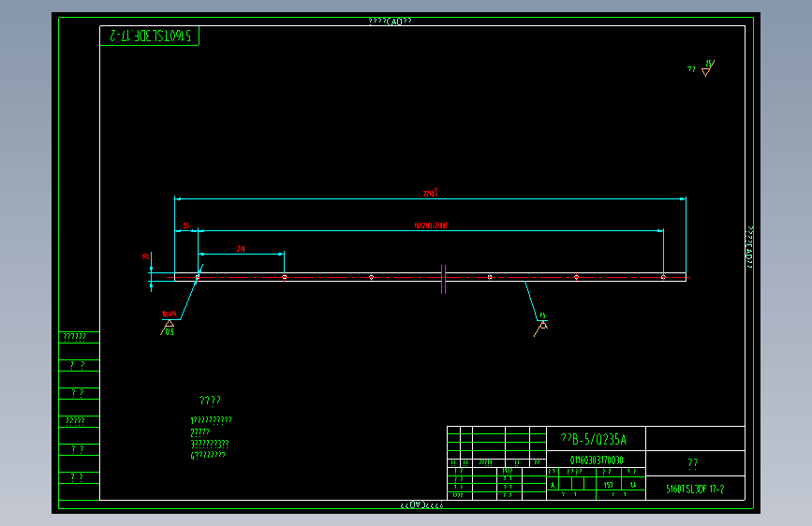Select the magenta break line symbol
Screen dimensions: 812x526
tap(443, 279)
